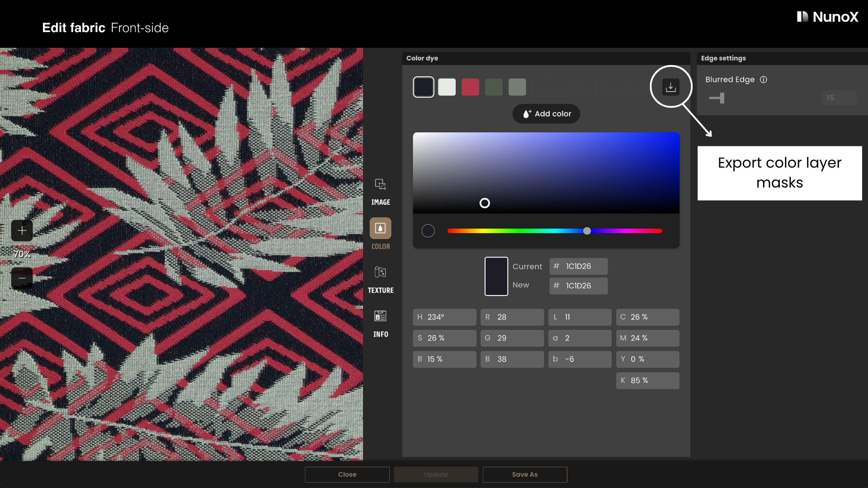The height and width of the screenshot is (488, 868).
Task: Click the Lab a 2 field
Action: (580, 338)
